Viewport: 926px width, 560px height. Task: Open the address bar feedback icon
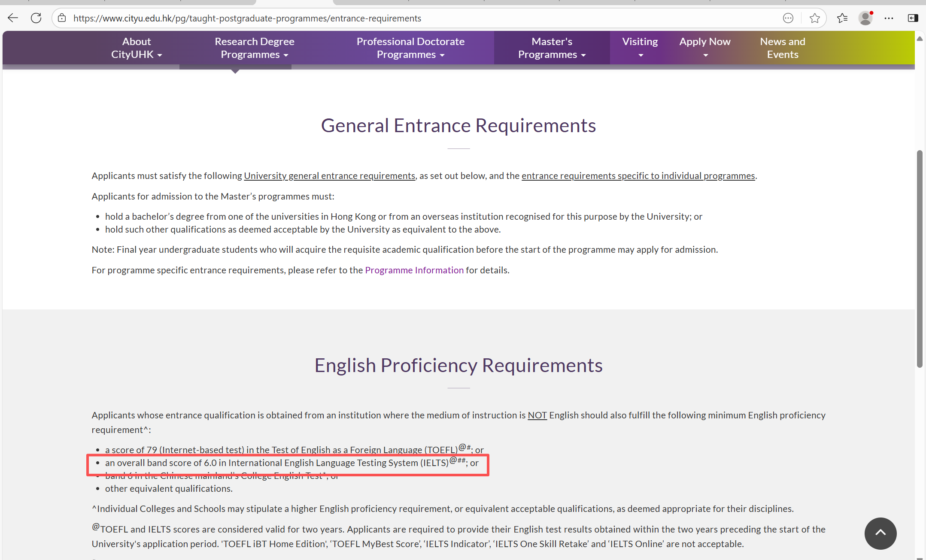(788, 18)
